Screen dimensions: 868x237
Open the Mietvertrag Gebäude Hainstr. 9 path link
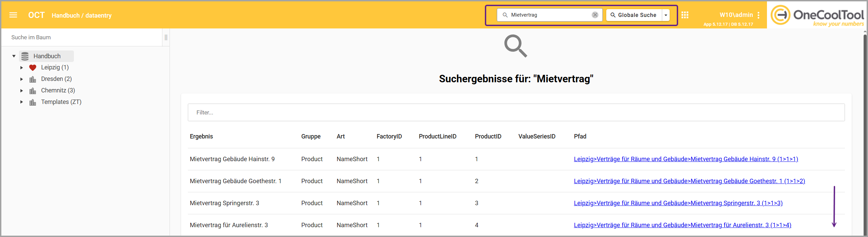coord(686,159)
